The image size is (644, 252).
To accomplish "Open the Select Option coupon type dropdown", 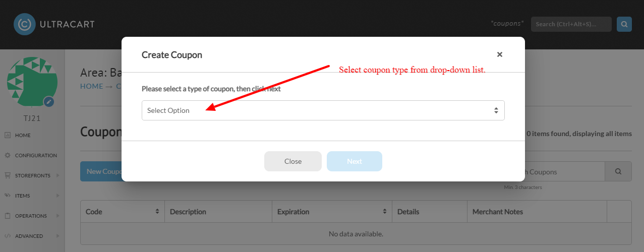I will tap(323, 110).
